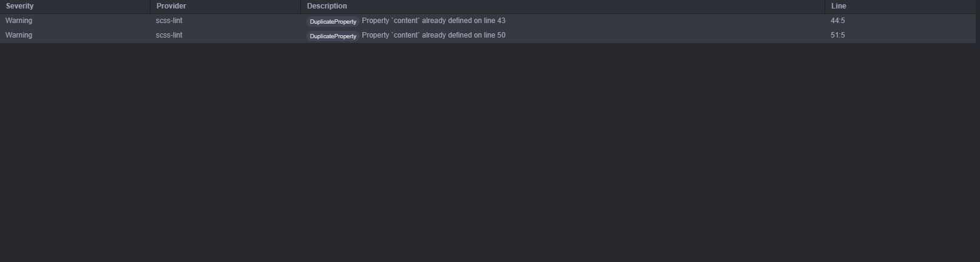Click the divider between Description and Line headers
Screen dimensions: 980x262
pos(825,6)
